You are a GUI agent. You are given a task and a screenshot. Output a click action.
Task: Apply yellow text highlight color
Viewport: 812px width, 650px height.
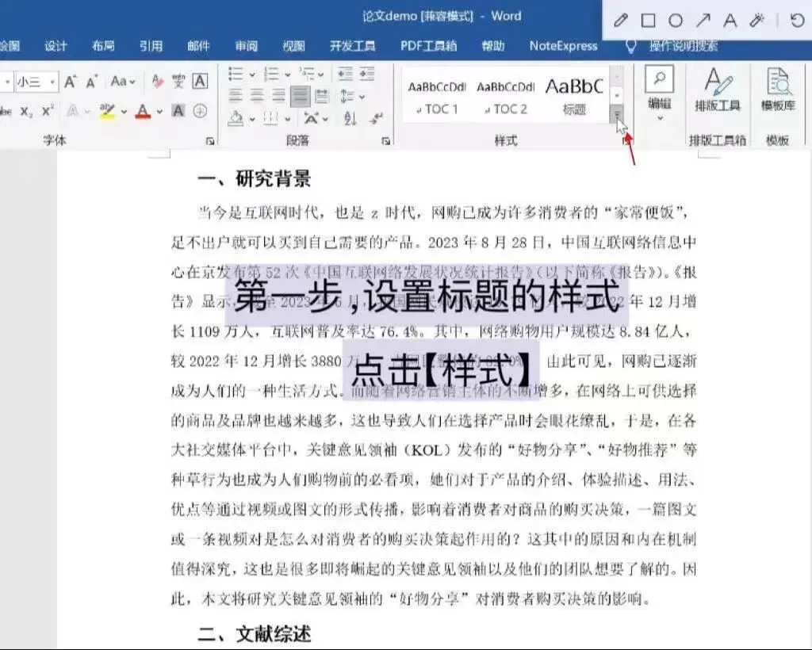pyautogui.click(x=107, y=111)
